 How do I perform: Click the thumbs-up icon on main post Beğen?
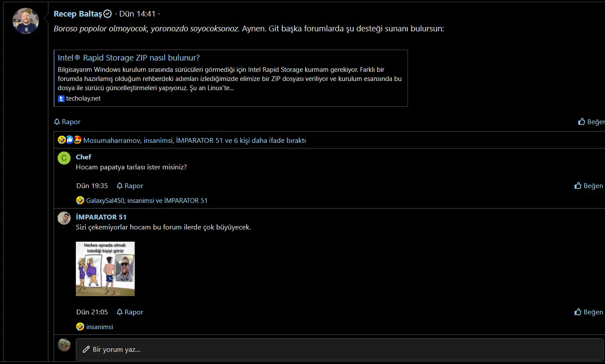click(581, 122)
